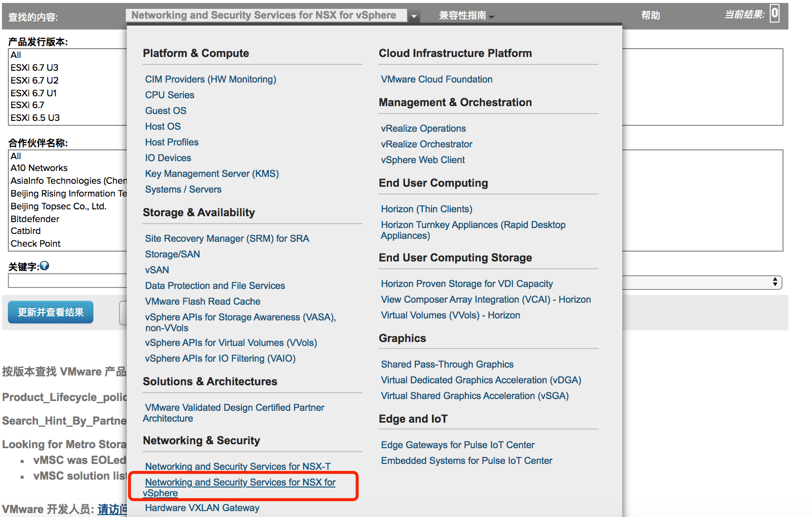Open Horizon Proven Storage for VDI Capacity

(x=467, y=284)
